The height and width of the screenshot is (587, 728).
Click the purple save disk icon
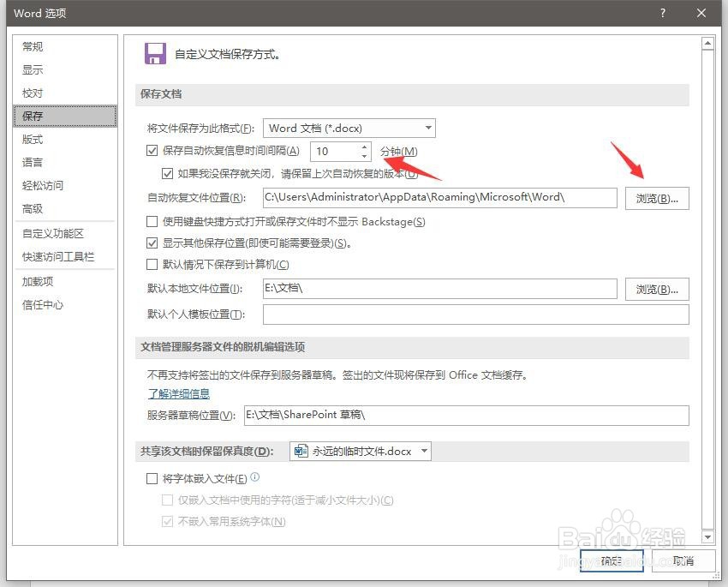click(155, 53)
